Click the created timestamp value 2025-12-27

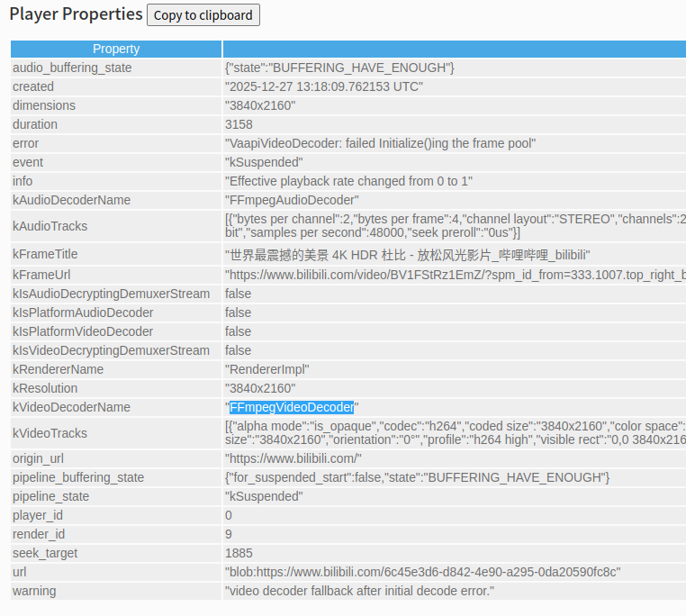pos(324,86)
